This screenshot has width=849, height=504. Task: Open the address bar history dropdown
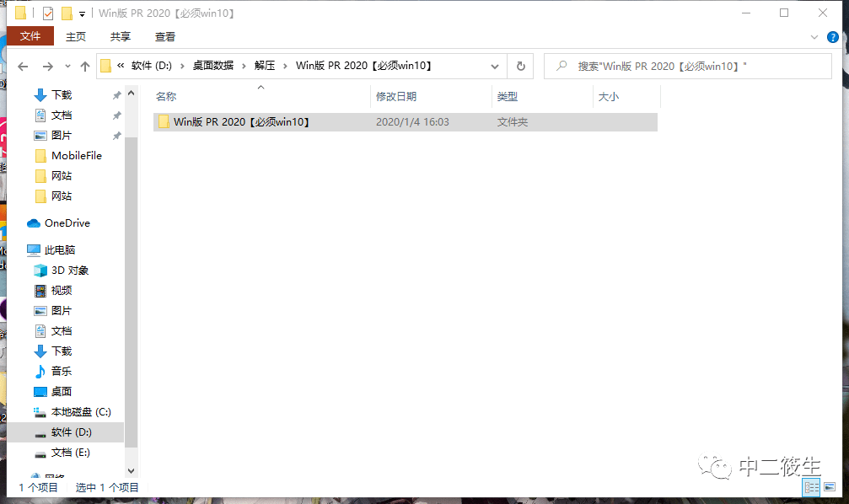pyautogui.click(x=496, y=66)
